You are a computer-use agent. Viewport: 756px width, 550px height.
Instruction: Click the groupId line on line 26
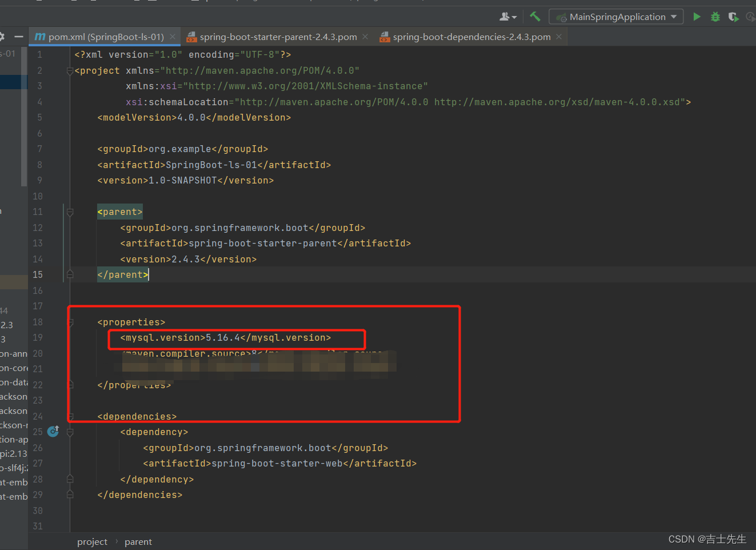pos(265,448)
